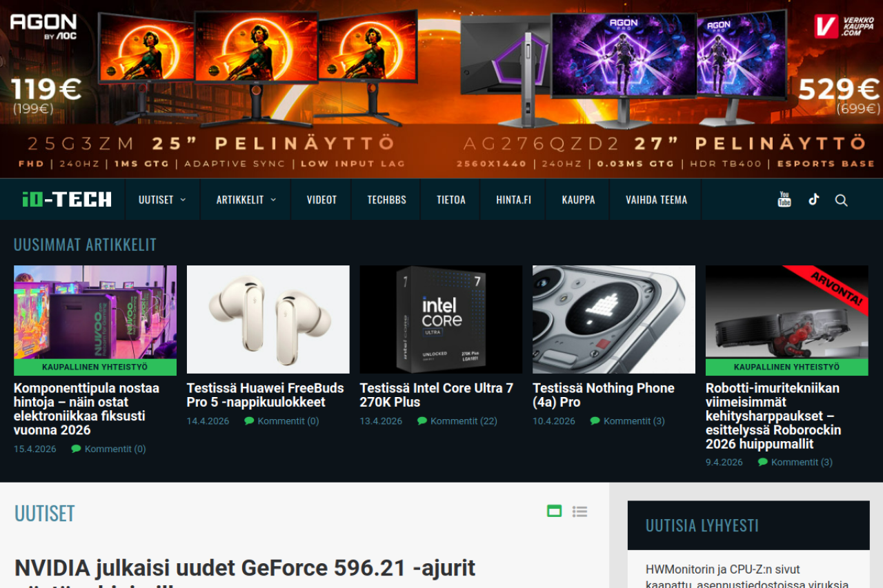The width and height of the screenshot is (883, 588).
Task: Click the Uusimmat artikkelit heading
Action: tap(85, 245)
